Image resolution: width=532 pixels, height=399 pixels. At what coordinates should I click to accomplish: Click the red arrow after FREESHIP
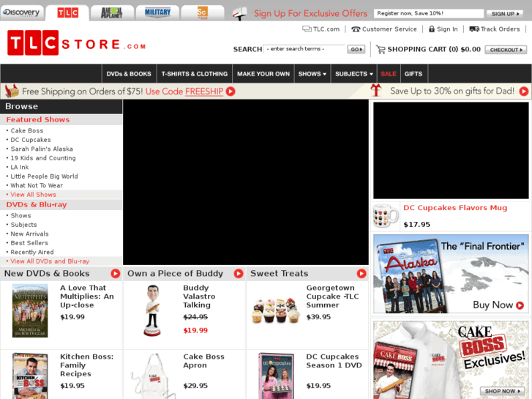tap(231, 92)
